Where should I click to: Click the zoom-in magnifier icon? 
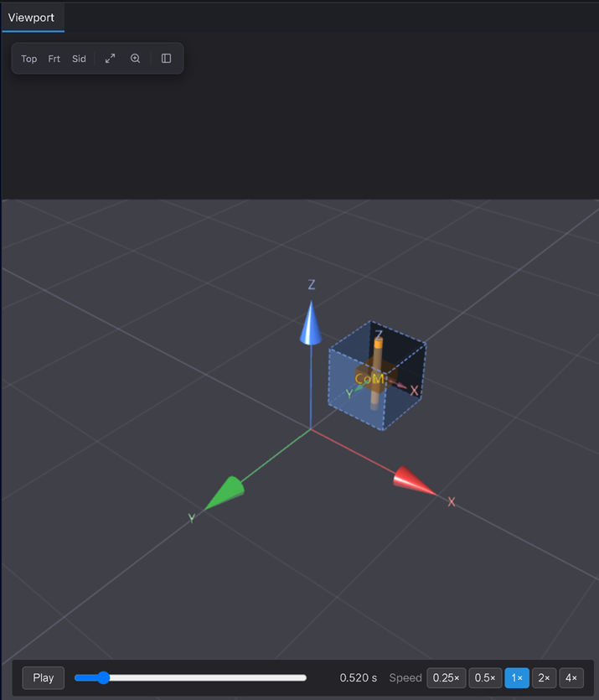coord(135,59)
